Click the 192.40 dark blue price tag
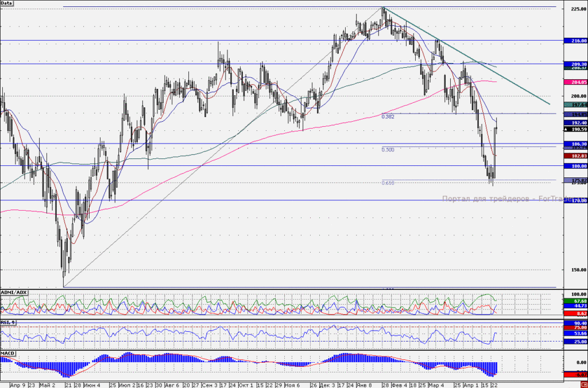 click(575, 123)
